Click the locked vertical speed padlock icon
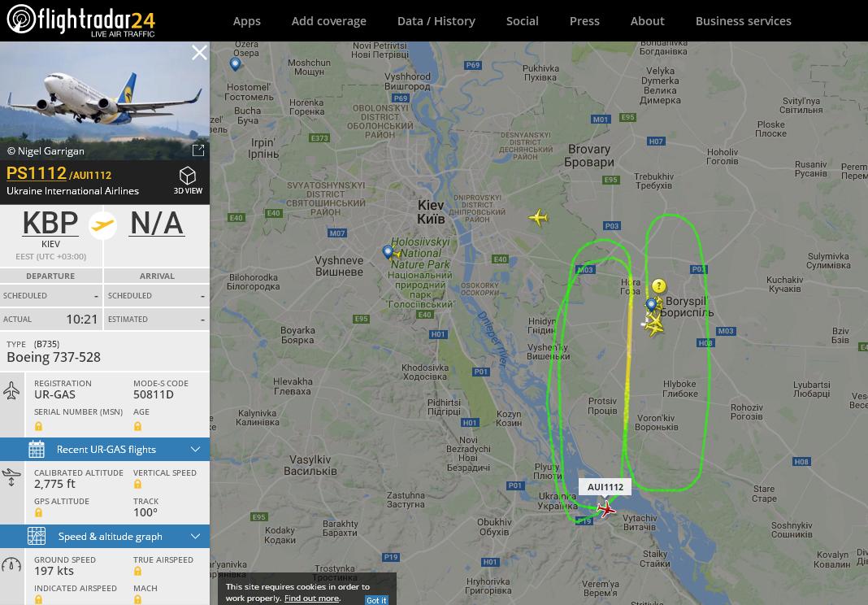This screenshot has height=605, width=868. [137, 484]
